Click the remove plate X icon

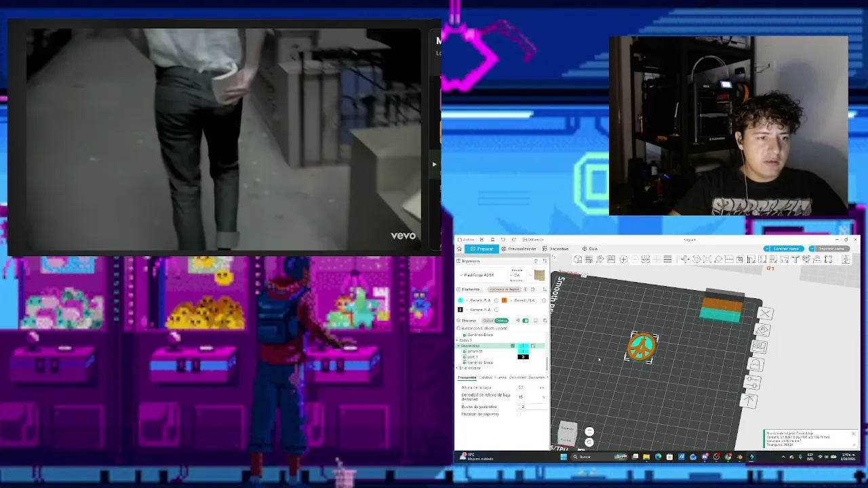pos(765,314)
